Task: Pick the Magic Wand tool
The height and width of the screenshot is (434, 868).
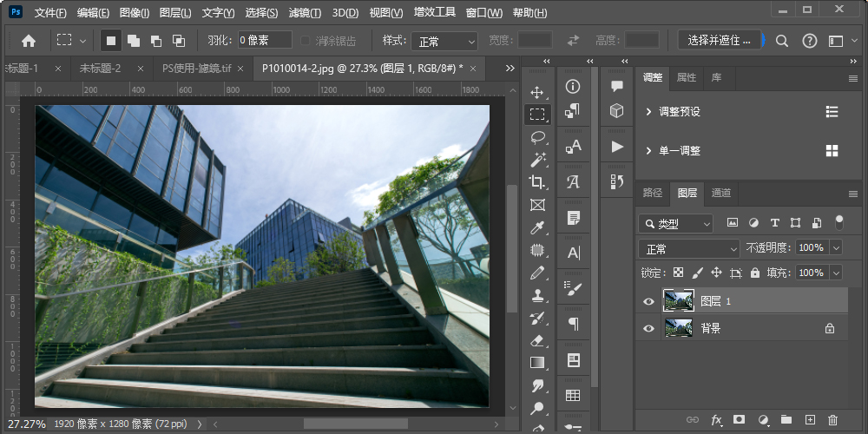Action: [537, 160]
